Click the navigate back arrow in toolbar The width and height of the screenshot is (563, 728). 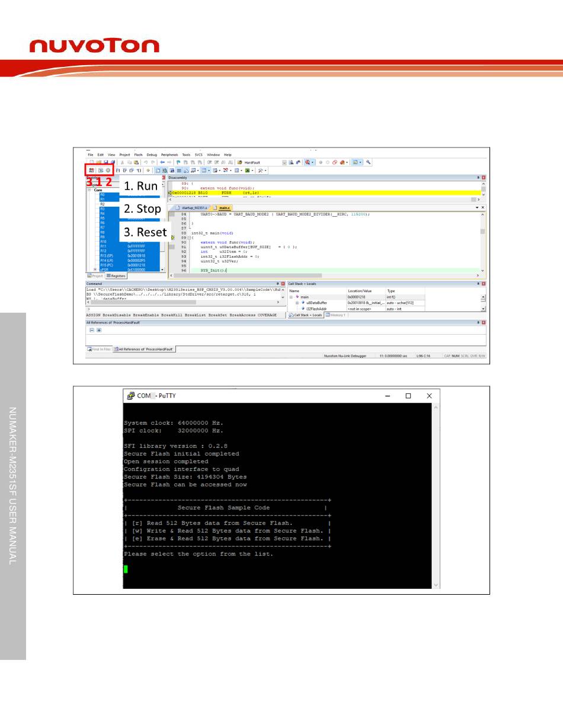[x=162, y=162]
